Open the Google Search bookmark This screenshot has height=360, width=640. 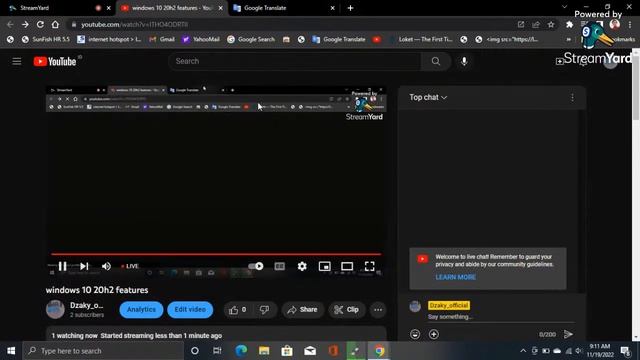[x=251, y=39]
